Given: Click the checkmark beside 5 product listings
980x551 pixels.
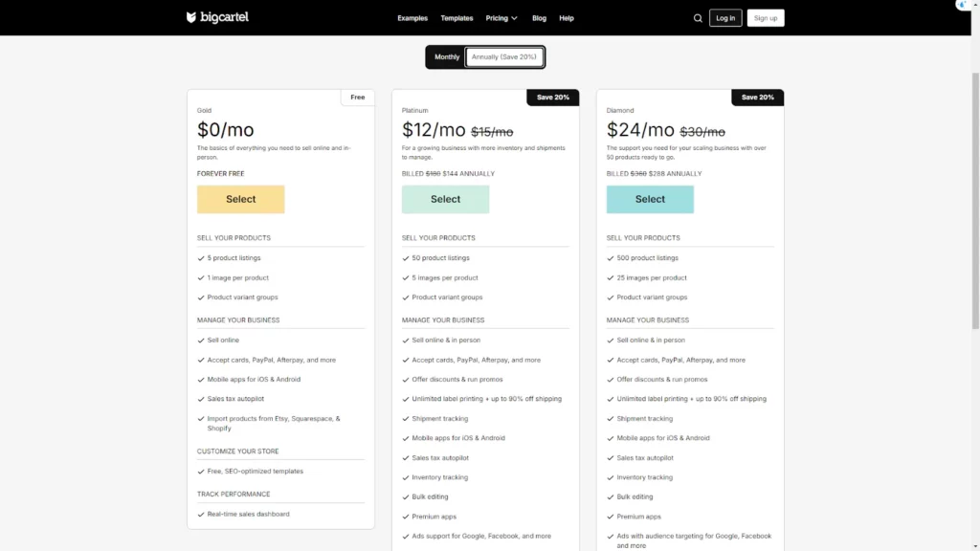Looking at the screenshot, I should (201, 258).
